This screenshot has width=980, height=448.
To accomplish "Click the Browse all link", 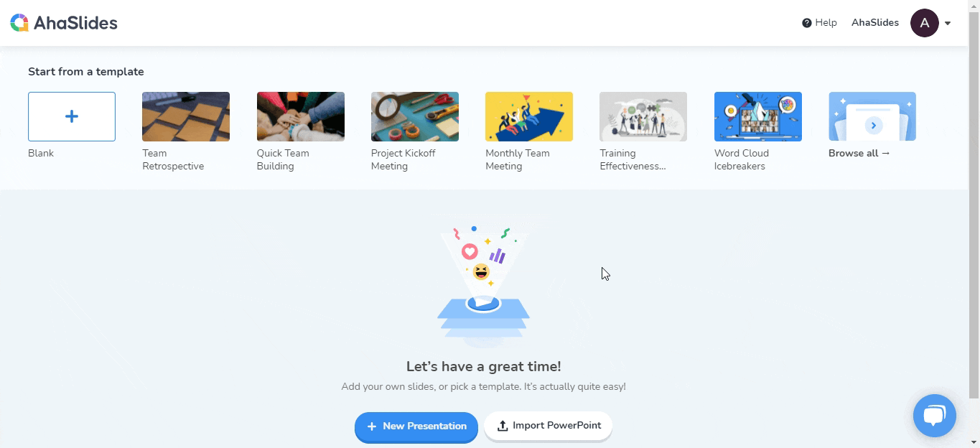I will click(x=859, y=153).
